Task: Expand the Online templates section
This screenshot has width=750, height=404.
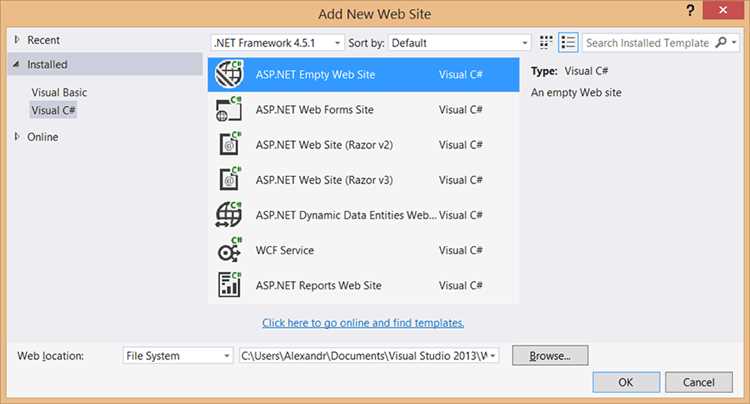Action: 16,137
